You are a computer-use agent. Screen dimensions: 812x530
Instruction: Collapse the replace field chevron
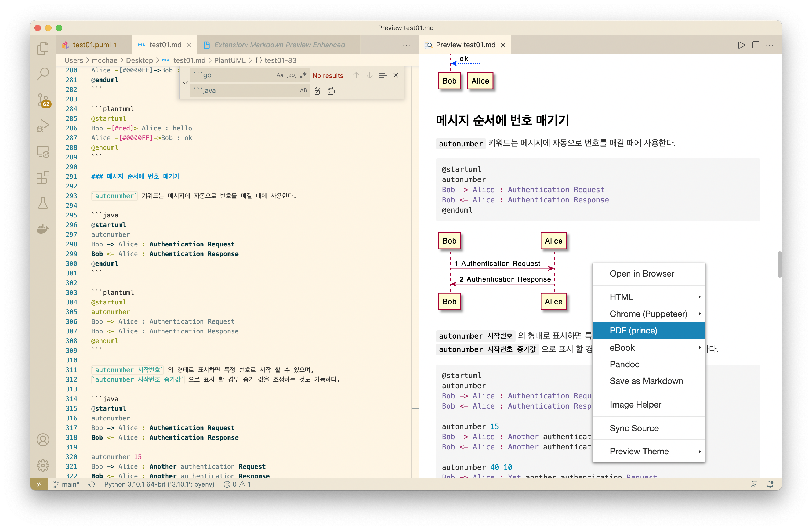pos(185,83)
